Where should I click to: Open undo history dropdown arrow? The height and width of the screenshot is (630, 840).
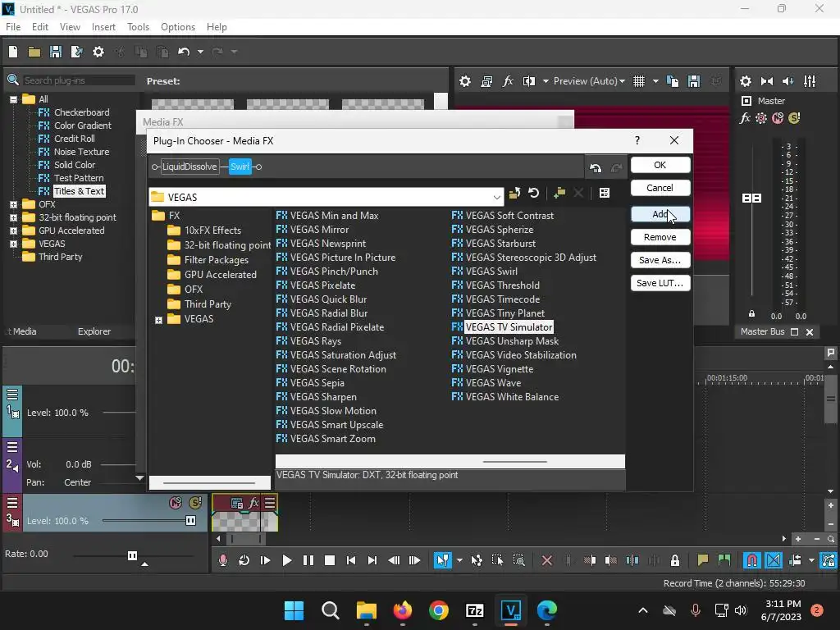200,52
